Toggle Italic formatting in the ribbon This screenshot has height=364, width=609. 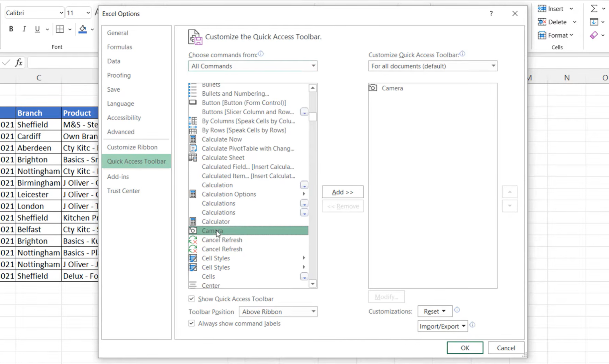click(x=24, y=29)
